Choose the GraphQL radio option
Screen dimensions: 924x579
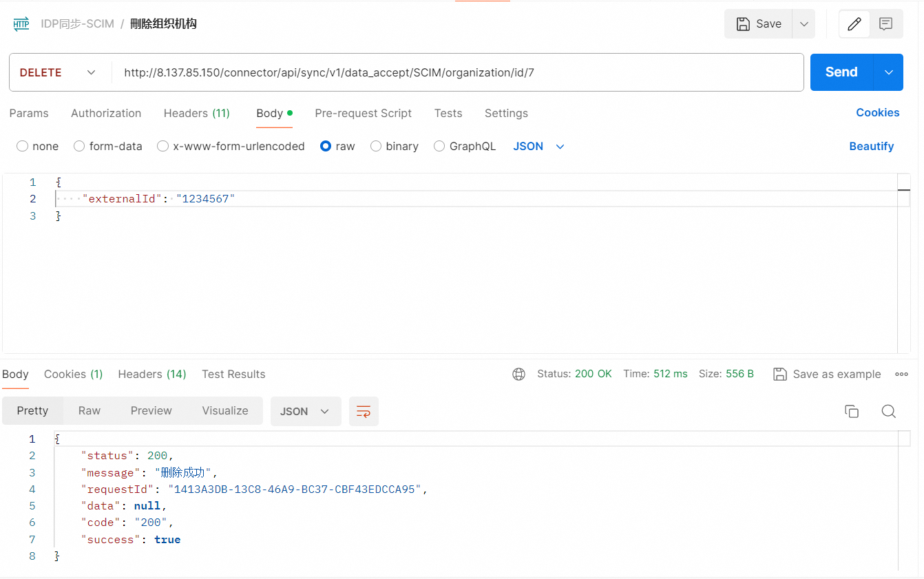coord(439,146)
